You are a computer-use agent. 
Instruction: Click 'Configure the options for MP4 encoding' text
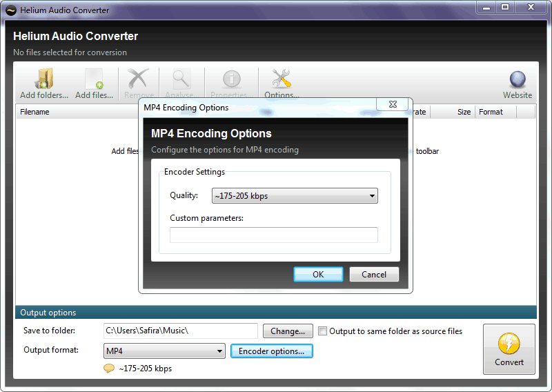[225, 150]
